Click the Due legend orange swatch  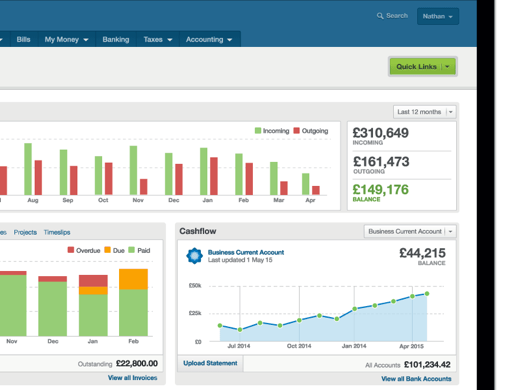107,250
